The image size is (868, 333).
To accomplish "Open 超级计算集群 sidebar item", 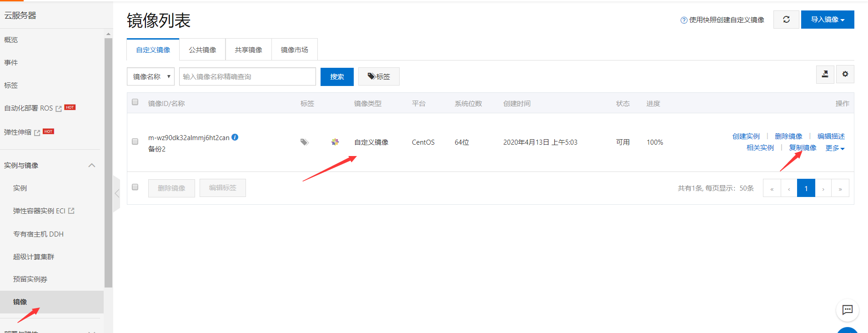I will pos(34,257).
